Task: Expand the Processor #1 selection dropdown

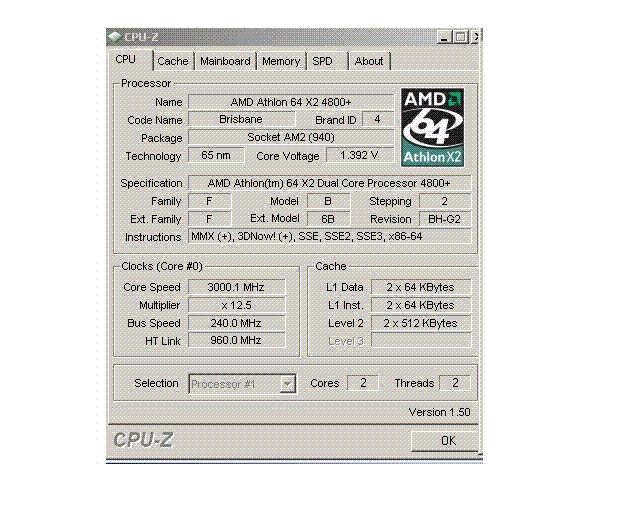Action: [x=287, y=384]
